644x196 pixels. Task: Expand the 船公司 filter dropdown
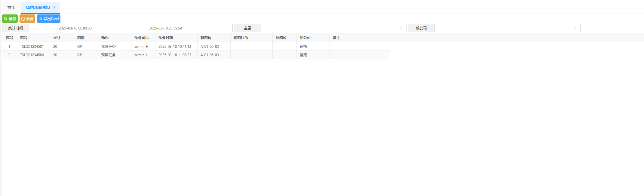(575, 28)
